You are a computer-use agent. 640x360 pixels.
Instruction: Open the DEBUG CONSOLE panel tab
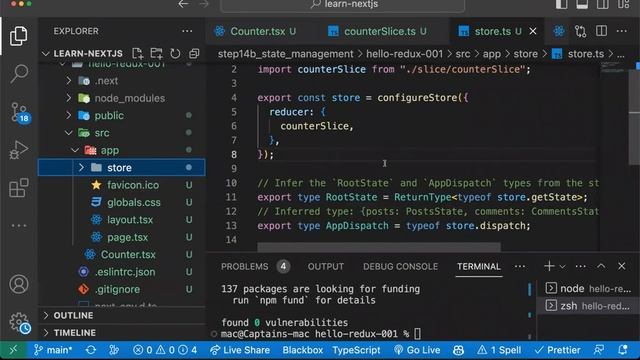[x=400, y=267]
